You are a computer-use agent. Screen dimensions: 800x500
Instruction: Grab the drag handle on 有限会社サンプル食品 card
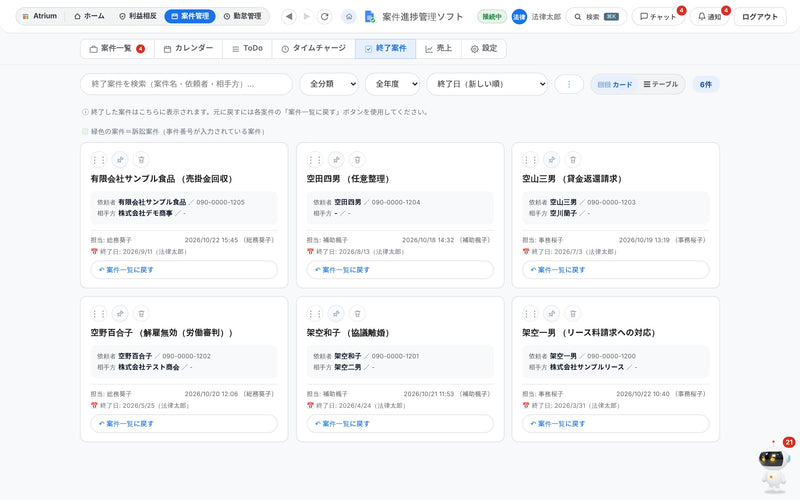click(x=98, y=160)
